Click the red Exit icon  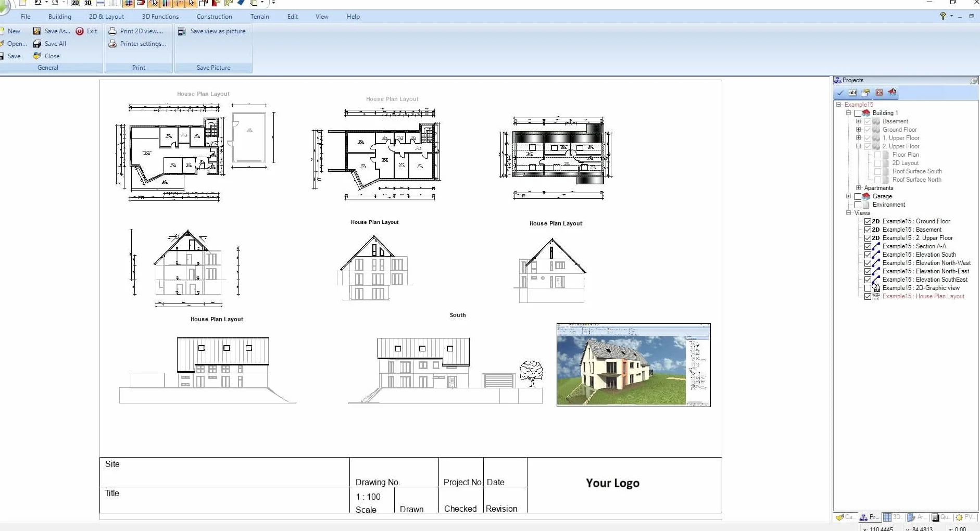coord(80,31)
